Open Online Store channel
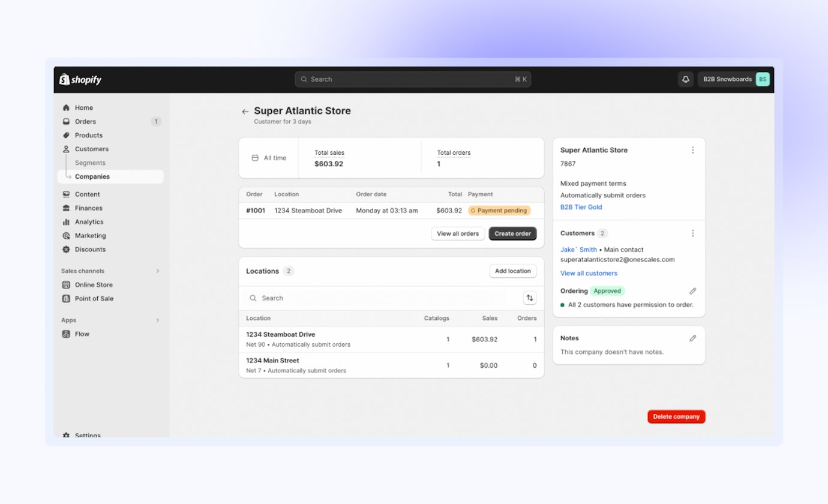 coord(94,285)
